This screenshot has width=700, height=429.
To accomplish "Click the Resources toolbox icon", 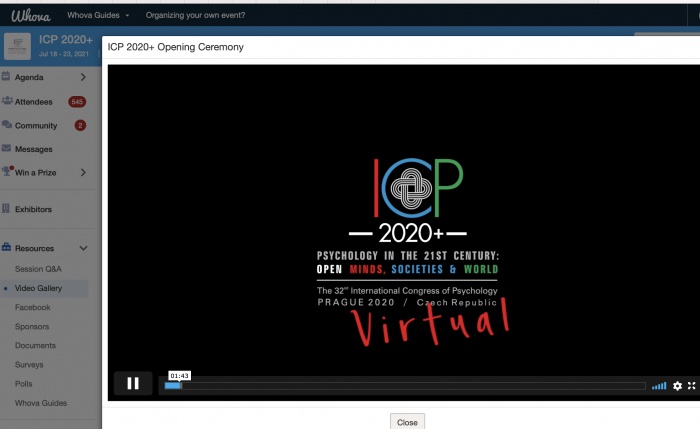I will point(6,247).
